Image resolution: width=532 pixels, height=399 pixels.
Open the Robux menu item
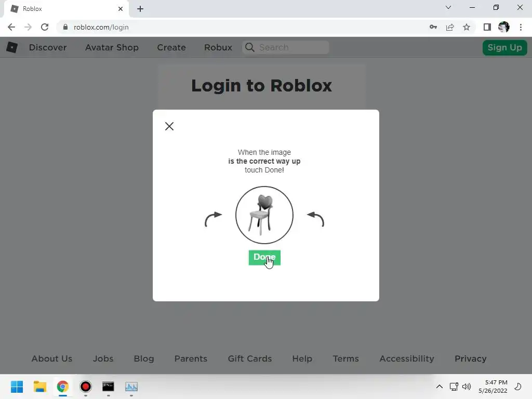click(x=218, y=47)
